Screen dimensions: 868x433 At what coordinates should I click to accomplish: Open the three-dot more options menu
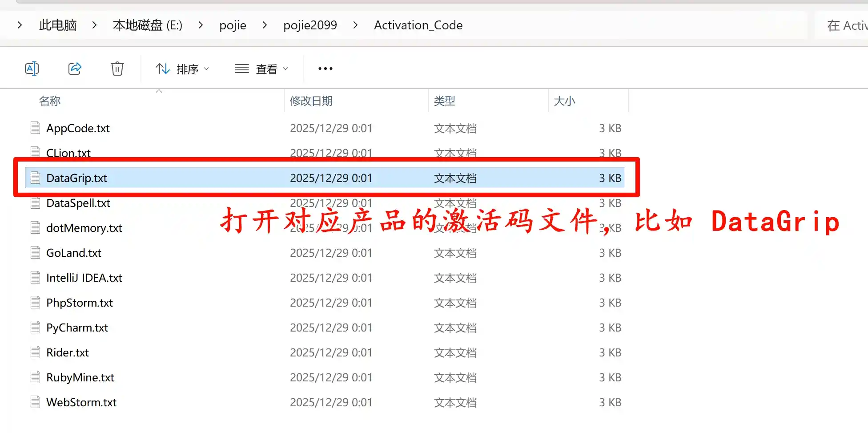[x=325, y=69]
